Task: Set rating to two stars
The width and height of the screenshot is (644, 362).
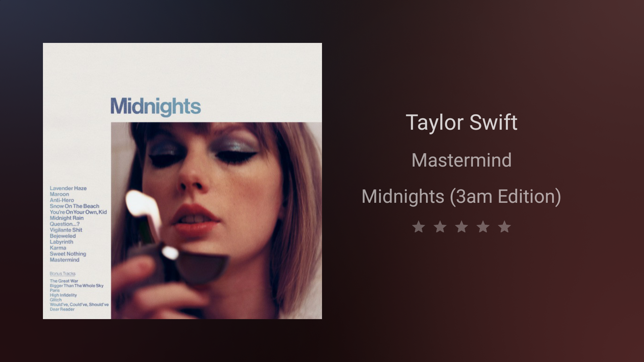Action: click(x=440, y=227)
